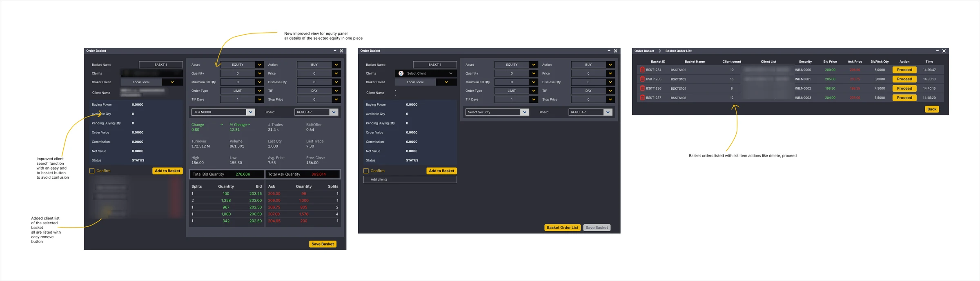Click the Bid/Ask Qty column header
980x281 pixels.
[880, 62]
